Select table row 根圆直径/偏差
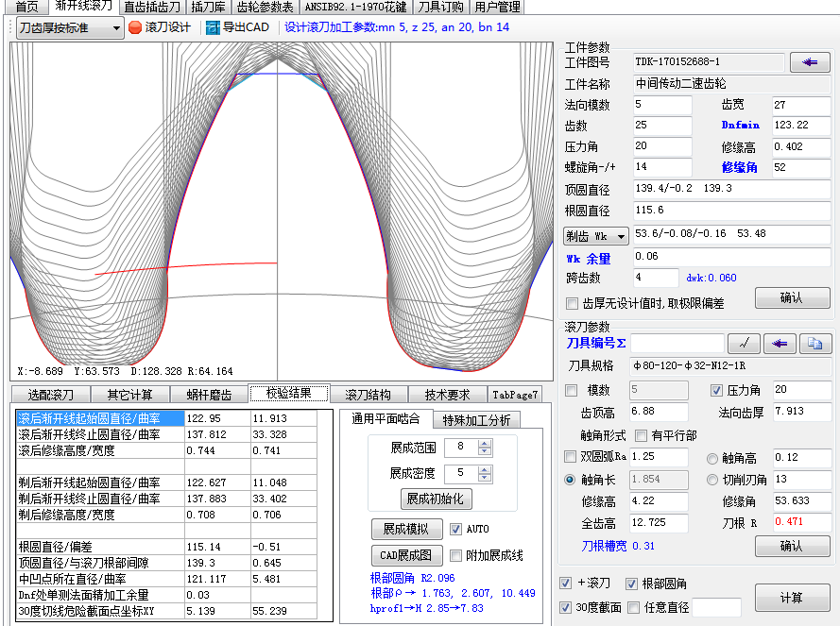840x626 pixels. coord(166,547)
